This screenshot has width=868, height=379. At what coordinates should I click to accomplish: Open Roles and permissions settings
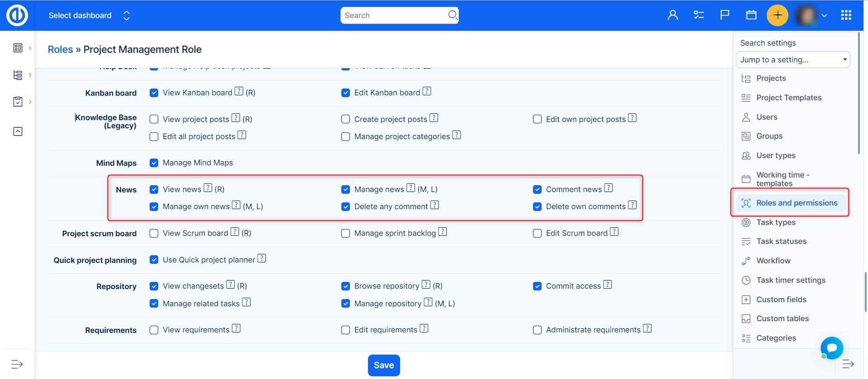797,203
